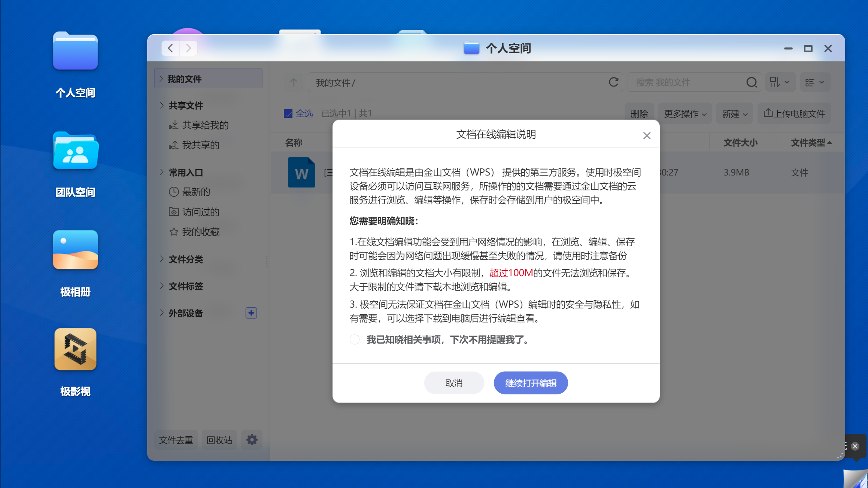The width and height of the screenshot is (868, 488).
Task: Open the view mode dropdown
Action: click(815, 82)
